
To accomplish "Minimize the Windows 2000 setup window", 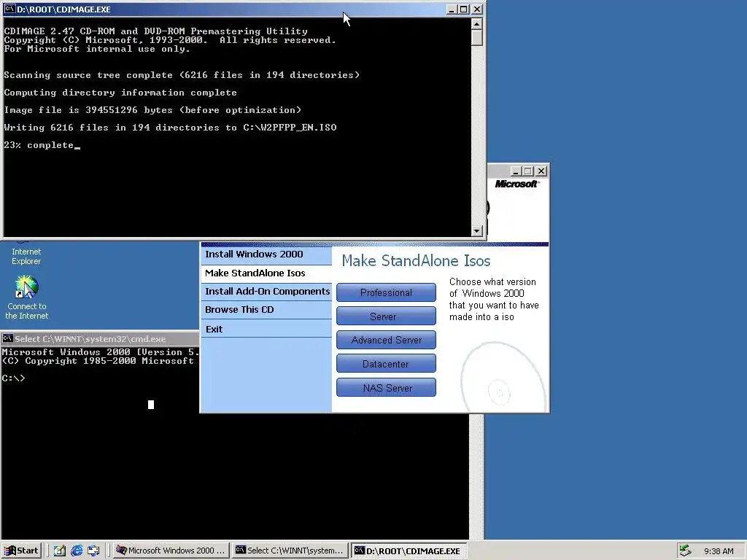I will tap(516, 171).
